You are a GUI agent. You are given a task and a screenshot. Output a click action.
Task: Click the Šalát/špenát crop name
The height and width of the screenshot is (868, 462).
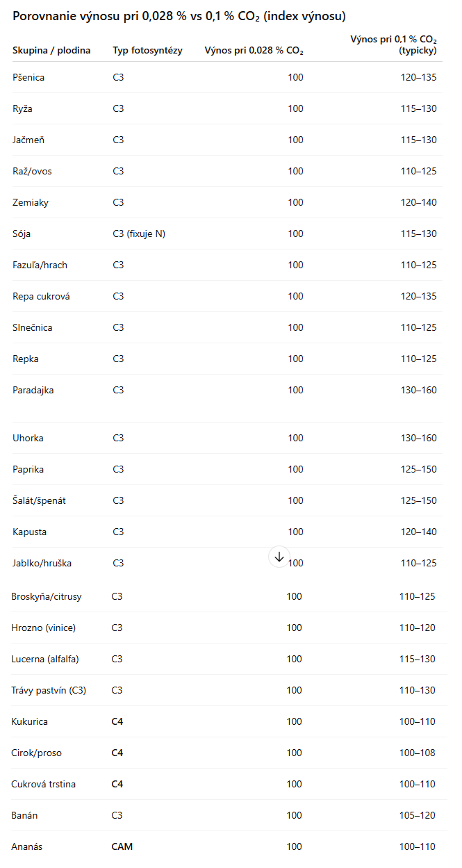(39, 500)
